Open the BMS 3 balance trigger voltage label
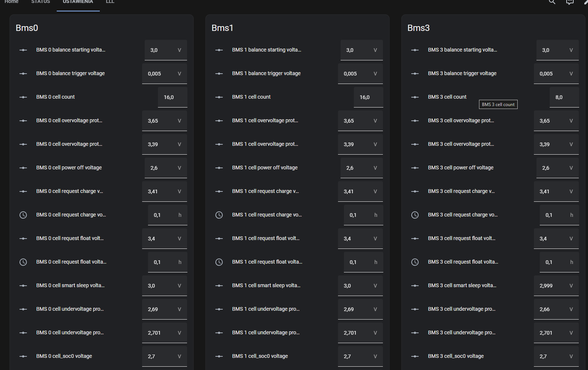This screenshot has height=370, width=588. [462, 73]
